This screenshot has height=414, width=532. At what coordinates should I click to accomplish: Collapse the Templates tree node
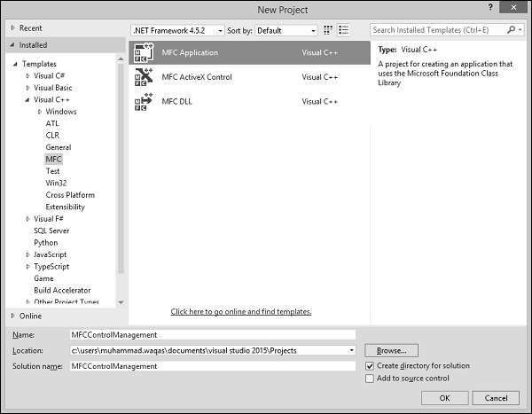pos(15,64)
